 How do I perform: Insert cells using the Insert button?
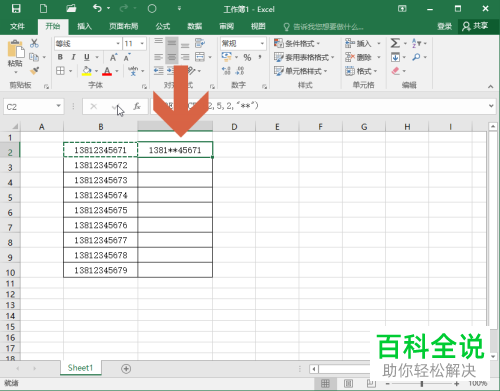click(x=358, y=43)
